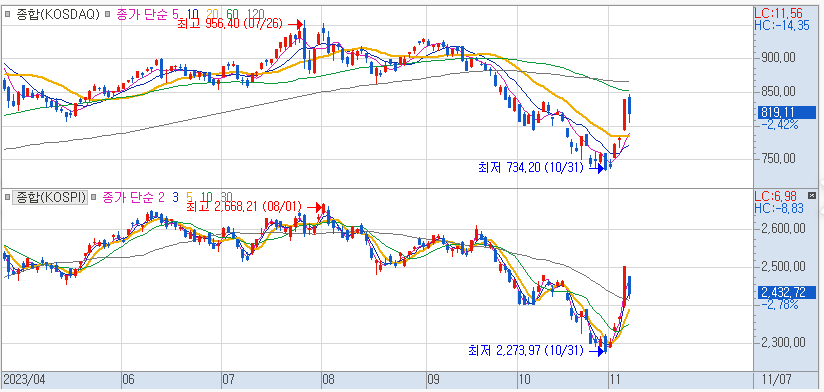Screen dimensions: 824x392
Task: Click the HC:-14,35 value on KOSDAQ axis
Action: coord(782,25)
